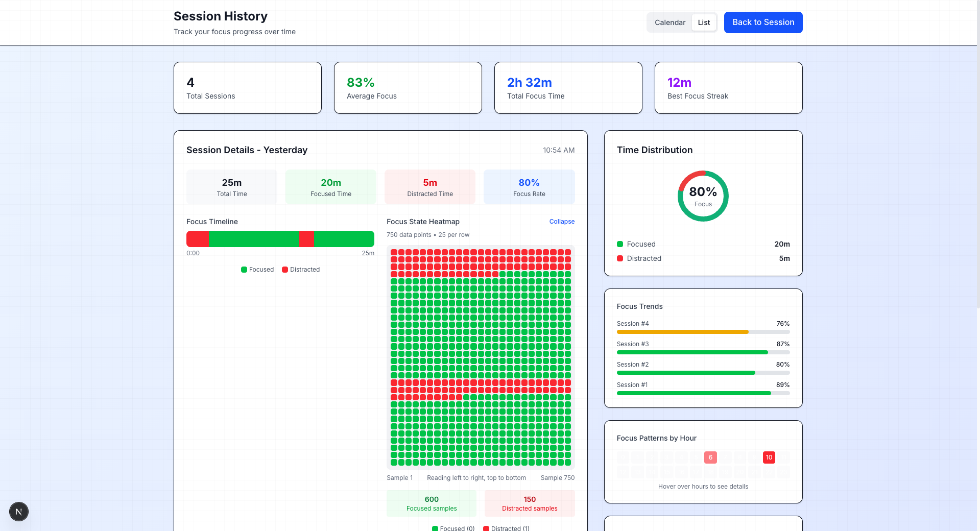The image size is (980, 531).
Task: Click the 600 Focused samples box
Action: [432, 503]
